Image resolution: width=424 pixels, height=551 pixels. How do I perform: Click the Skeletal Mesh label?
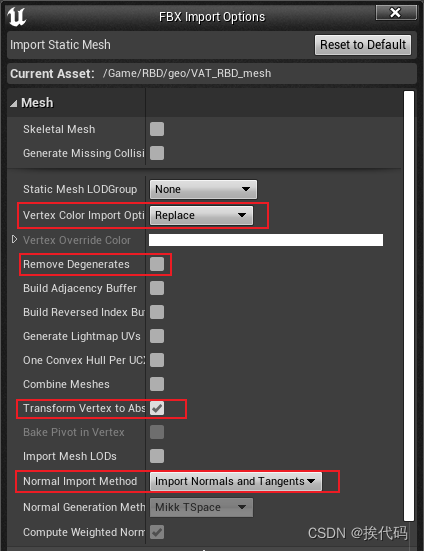[x=59, y=129]
